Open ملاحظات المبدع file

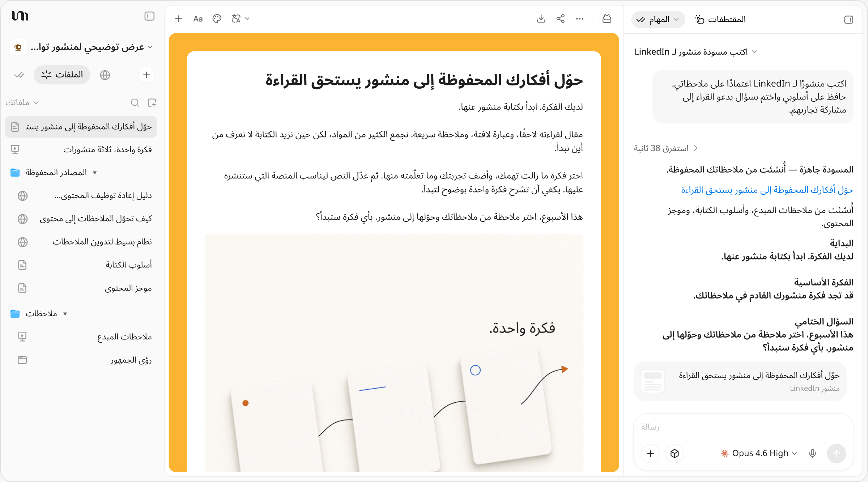pyautogui.click(x=81, y=337)
